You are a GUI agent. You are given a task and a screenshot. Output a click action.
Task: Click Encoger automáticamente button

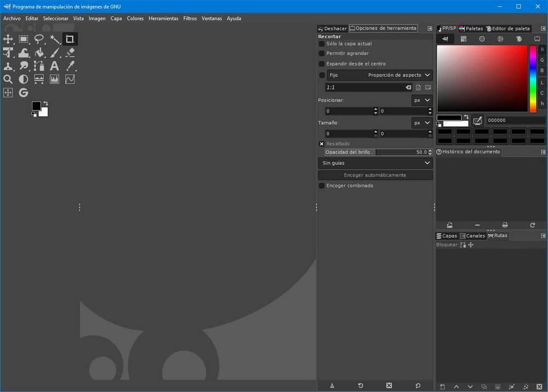tap(375, 175)
